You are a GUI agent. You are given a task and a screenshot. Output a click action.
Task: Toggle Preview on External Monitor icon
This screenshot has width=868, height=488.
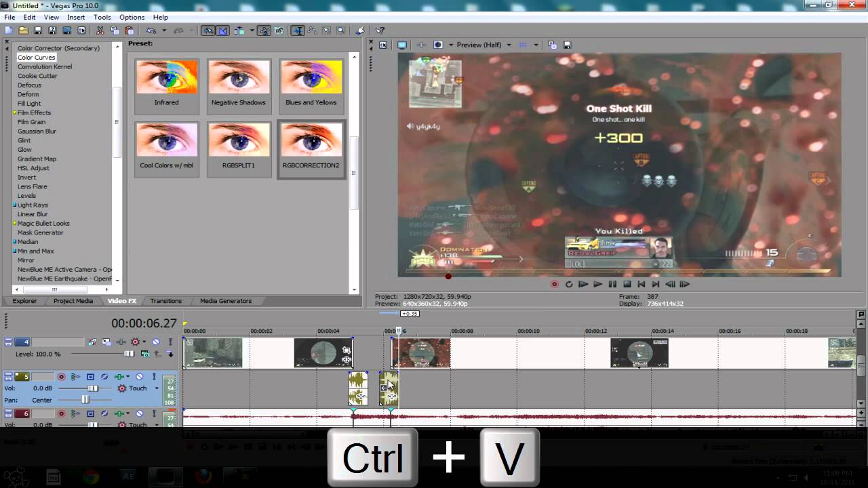click(402, 45)
